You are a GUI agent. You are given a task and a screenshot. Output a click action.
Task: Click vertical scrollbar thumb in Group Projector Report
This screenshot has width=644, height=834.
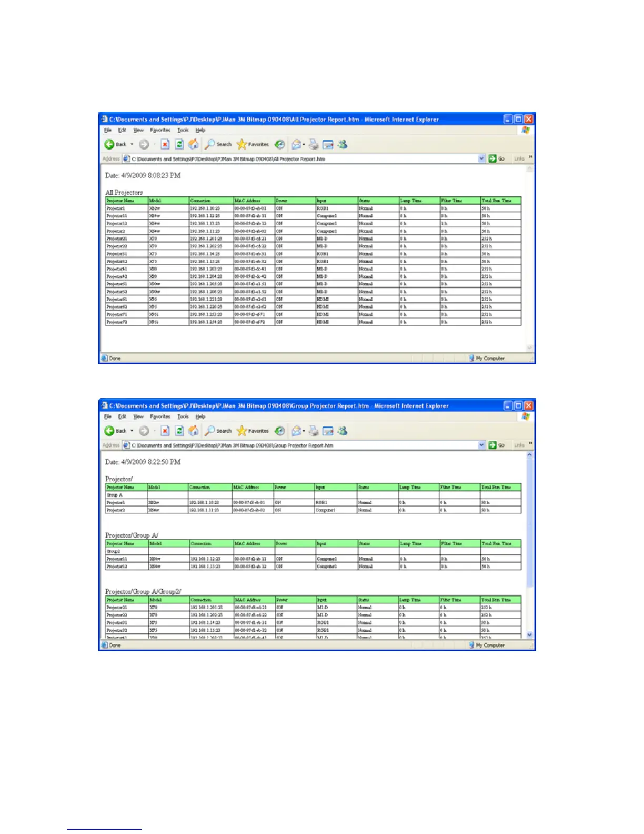[x=530, y=523]
